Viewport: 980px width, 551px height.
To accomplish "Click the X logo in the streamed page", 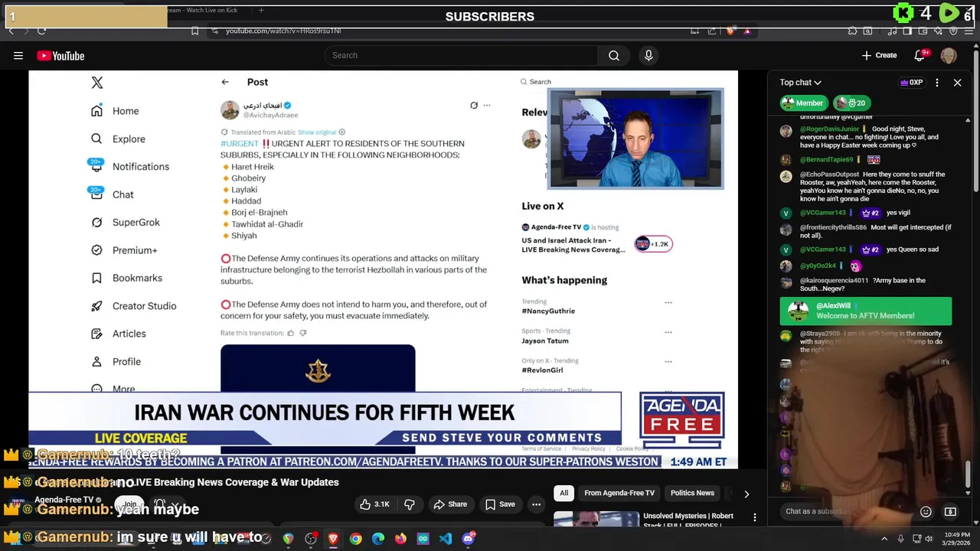I will coord(97,83).
